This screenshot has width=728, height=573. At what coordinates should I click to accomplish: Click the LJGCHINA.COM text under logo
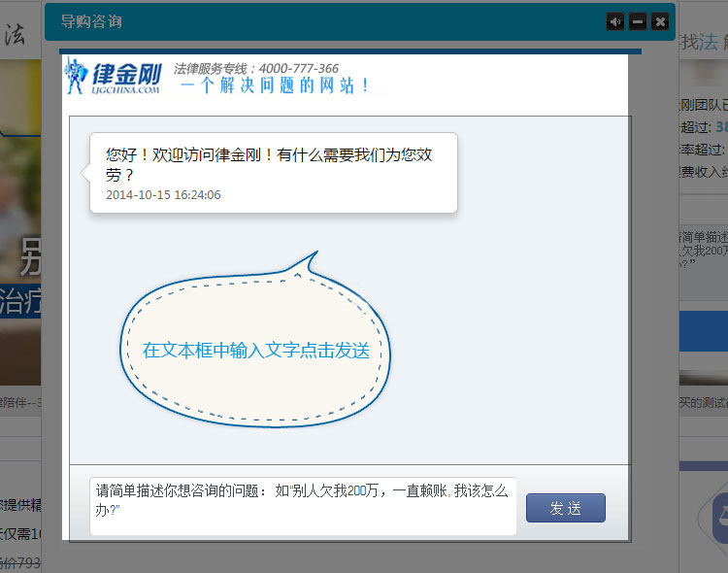(x=126, y=90)
